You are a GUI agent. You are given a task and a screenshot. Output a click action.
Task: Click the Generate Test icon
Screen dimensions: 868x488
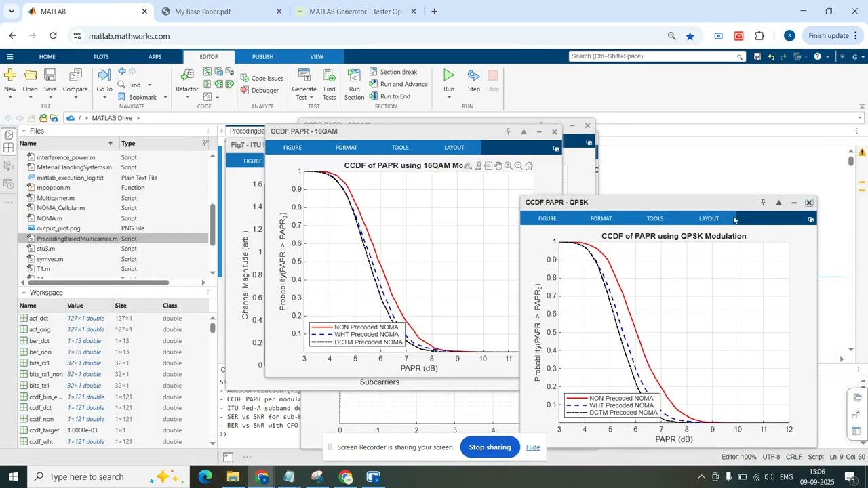pos(304,75)
